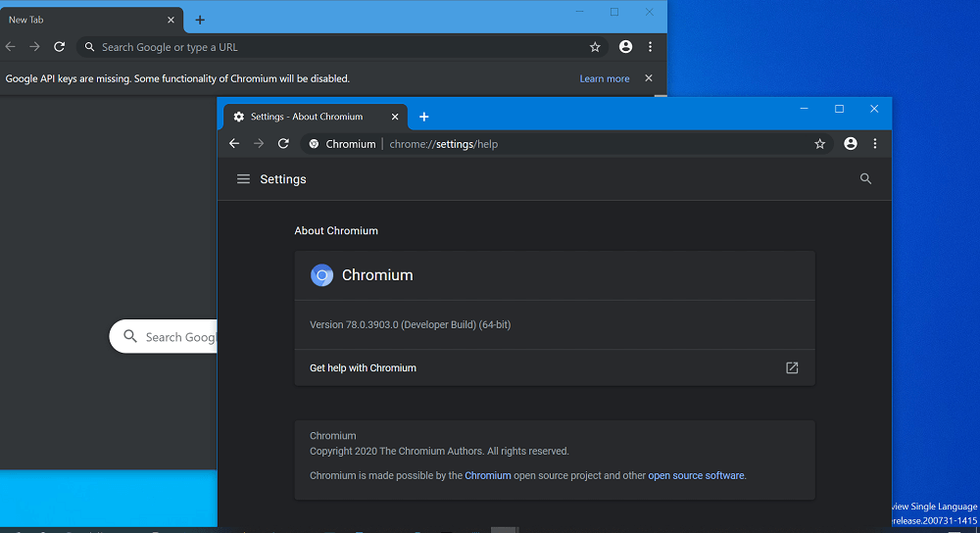The width and height of the screenshot is (980, 533).
Task: Open external link icon for Chromium help
Action: pos(792,368)
